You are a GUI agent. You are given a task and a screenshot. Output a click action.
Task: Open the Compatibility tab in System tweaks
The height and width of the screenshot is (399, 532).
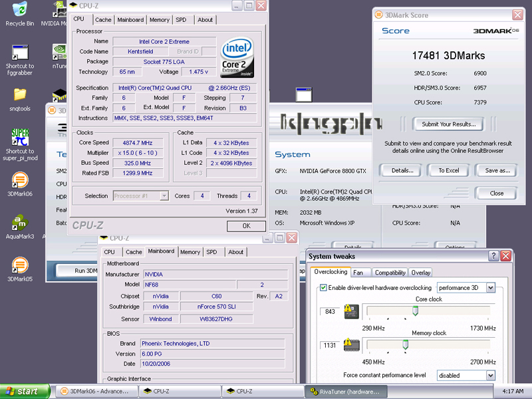(x=390, y=273)
